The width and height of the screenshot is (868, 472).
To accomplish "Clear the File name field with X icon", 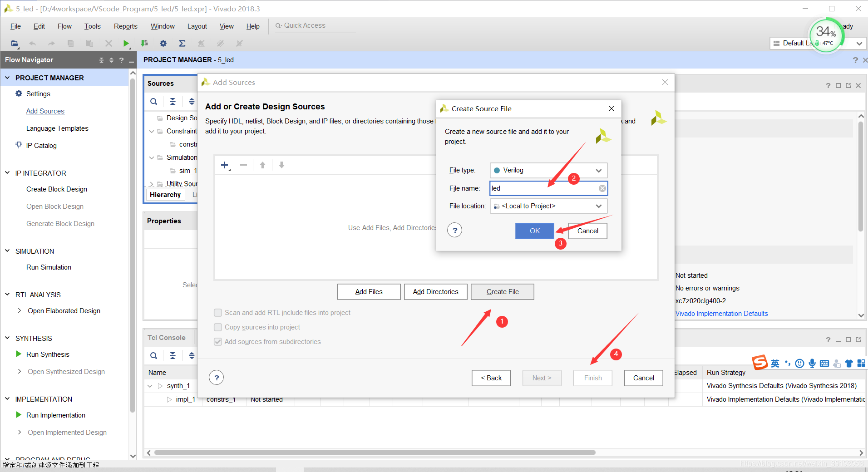I will click(602, 188).
